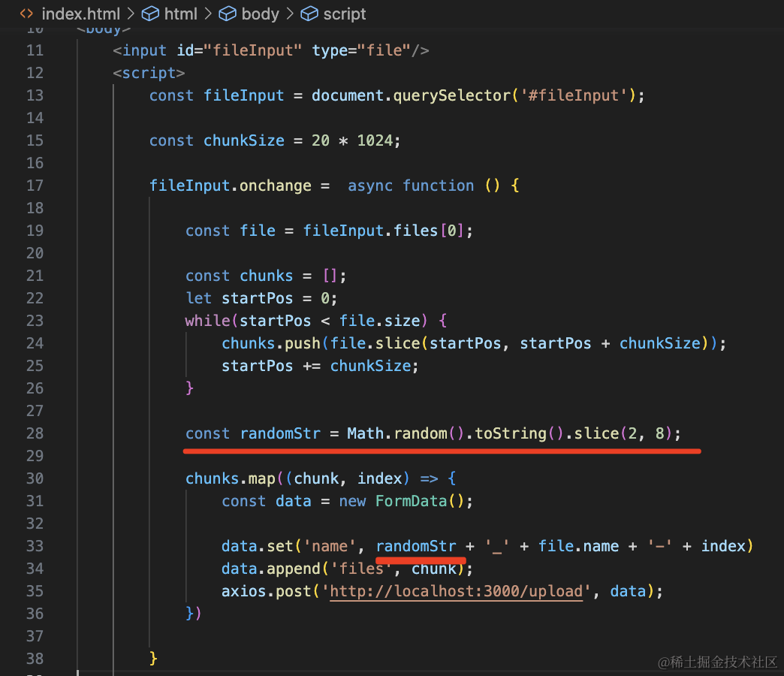Place cursor on the script opening tag
The height and width of the screenshot is (676, 784).
click(x=149, y=73)
